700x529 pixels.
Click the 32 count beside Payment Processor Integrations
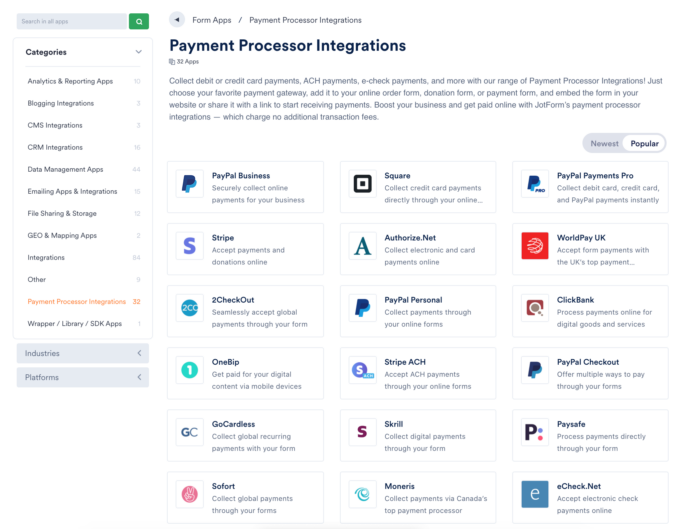(x=137, y=301)
